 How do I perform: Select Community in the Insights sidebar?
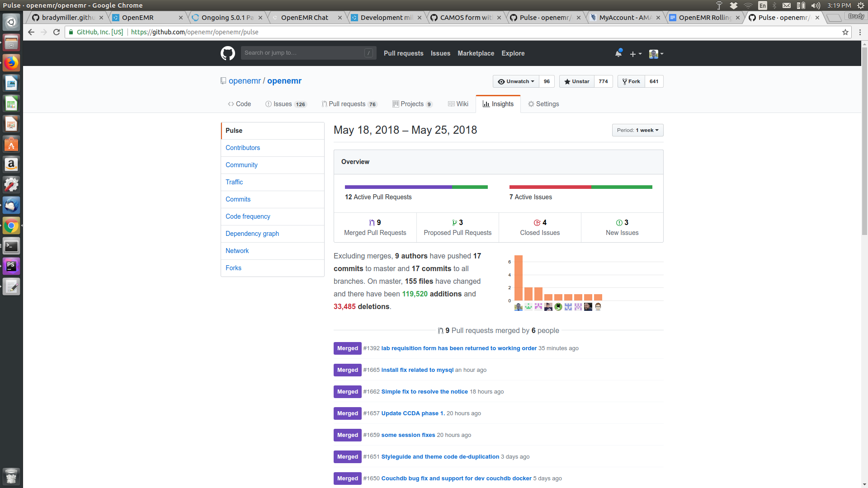273,165
